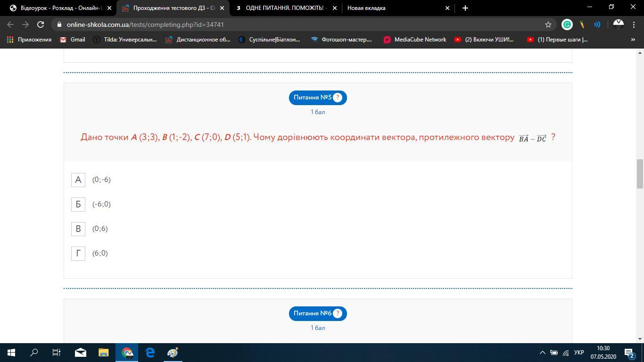The image size is (644, 362).
Task: Open the Chrome profile avatar
Action: [618, 25]
